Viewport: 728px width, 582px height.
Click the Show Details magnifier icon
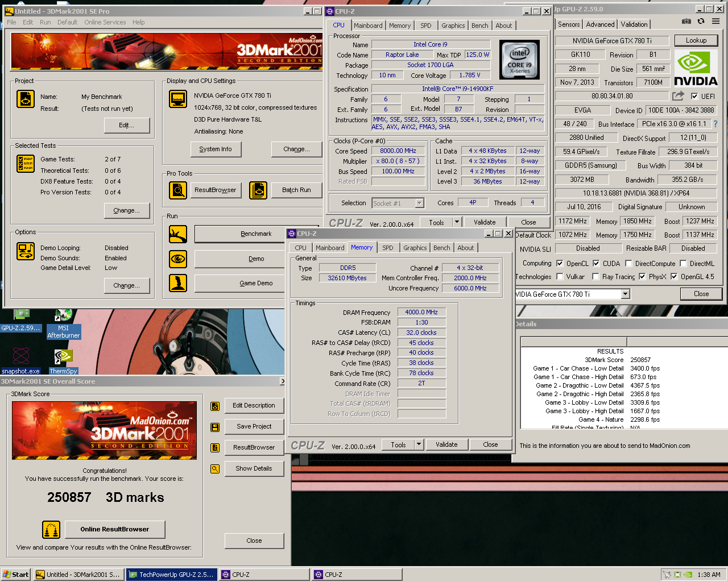215,469
